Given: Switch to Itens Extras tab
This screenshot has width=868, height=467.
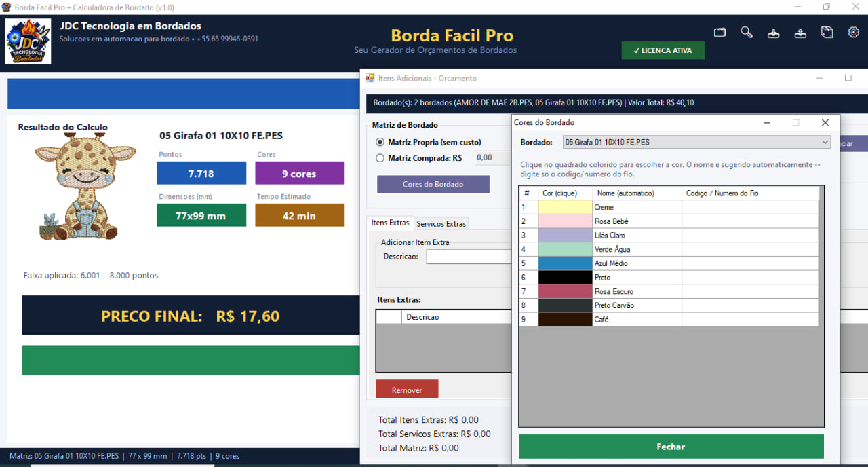Looking at the screenshot, I should (x=390, y=223).
